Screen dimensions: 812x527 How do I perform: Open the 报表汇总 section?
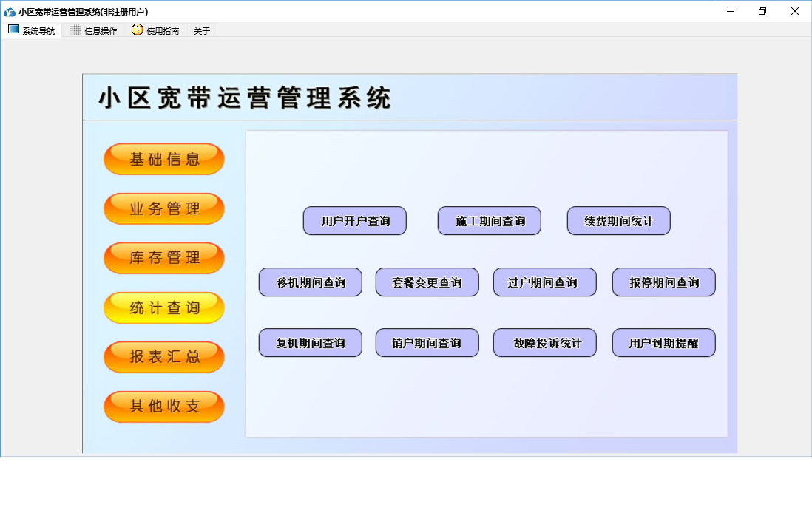[164, 357]
